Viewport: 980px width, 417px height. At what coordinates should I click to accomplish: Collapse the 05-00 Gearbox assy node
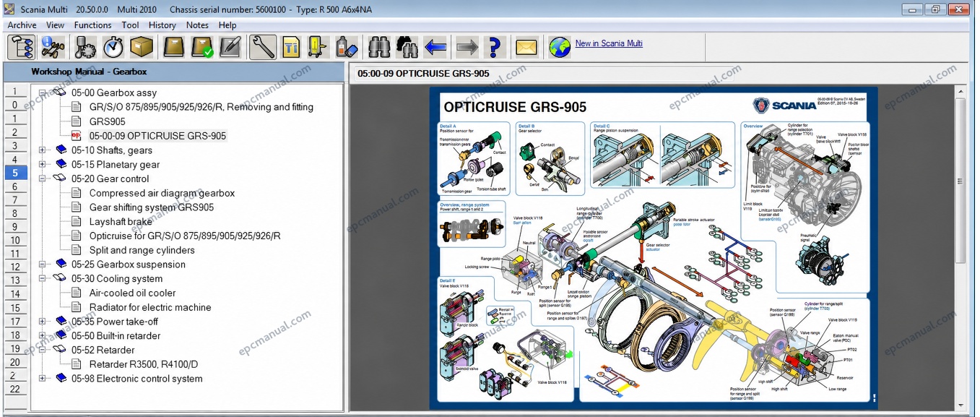[43, 93]
